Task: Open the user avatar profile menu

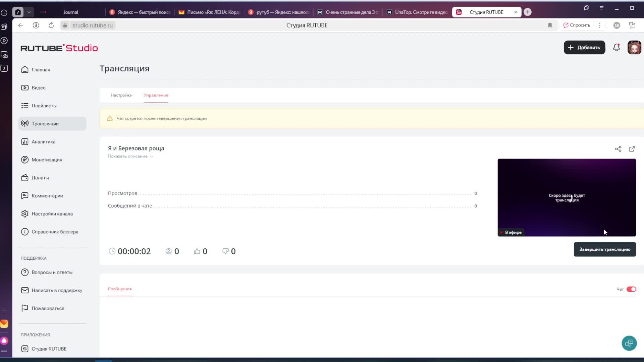Action: pos(634,48)
